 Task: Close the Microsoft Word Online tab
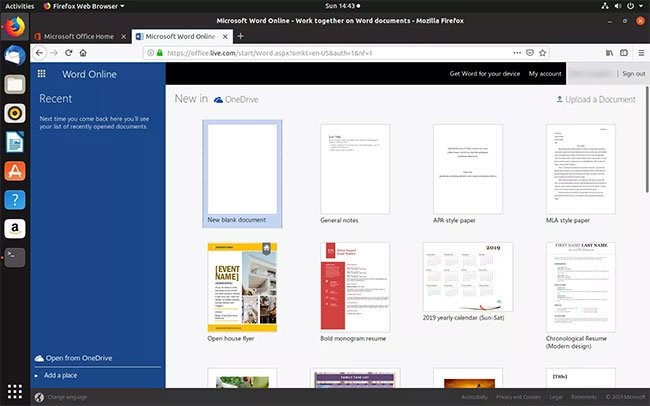[x=225, y=36]
